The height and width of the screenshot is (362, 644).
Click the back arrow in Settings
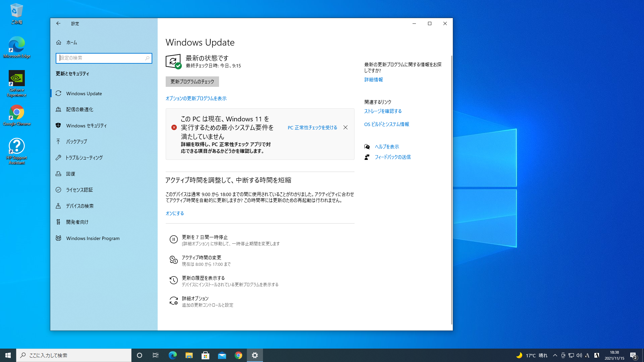58,23
